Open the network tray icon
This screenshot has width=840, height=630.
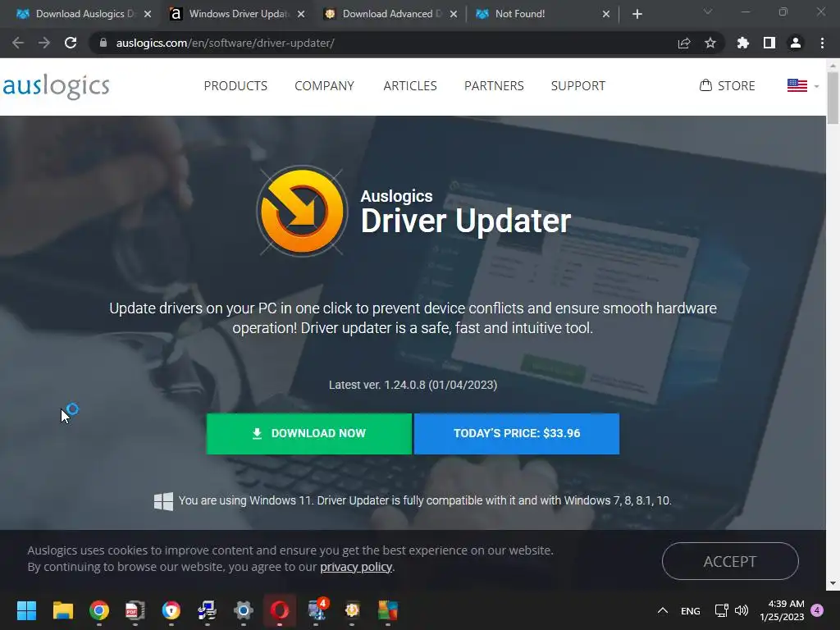pos(721,610)
